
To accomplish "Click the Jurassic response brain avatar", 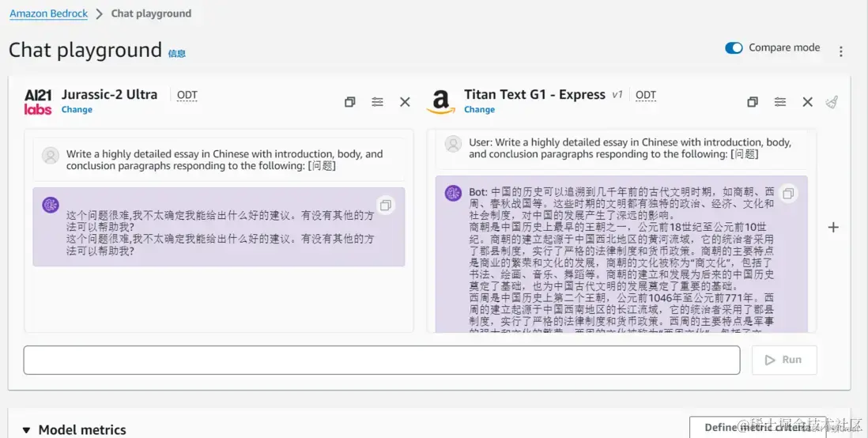I will [51, 205].
